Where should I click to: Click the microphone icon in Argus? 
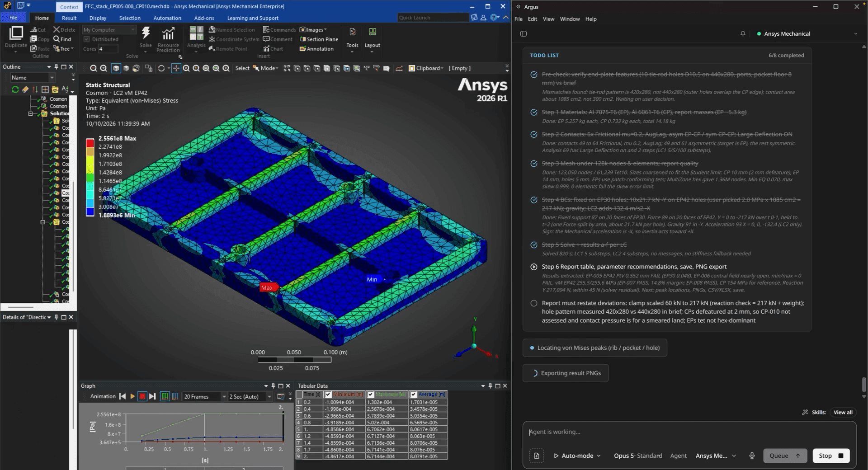tap(752, 456)
